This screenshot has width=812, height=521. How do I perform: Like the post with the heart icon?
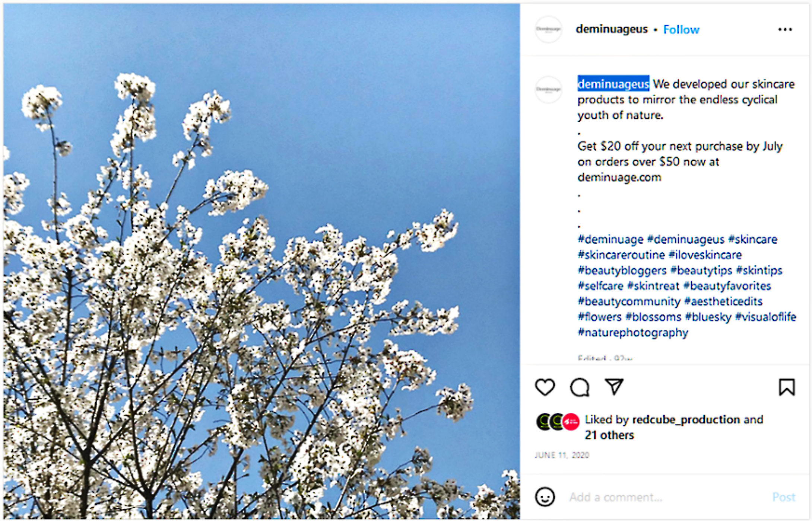click(545, 387)
